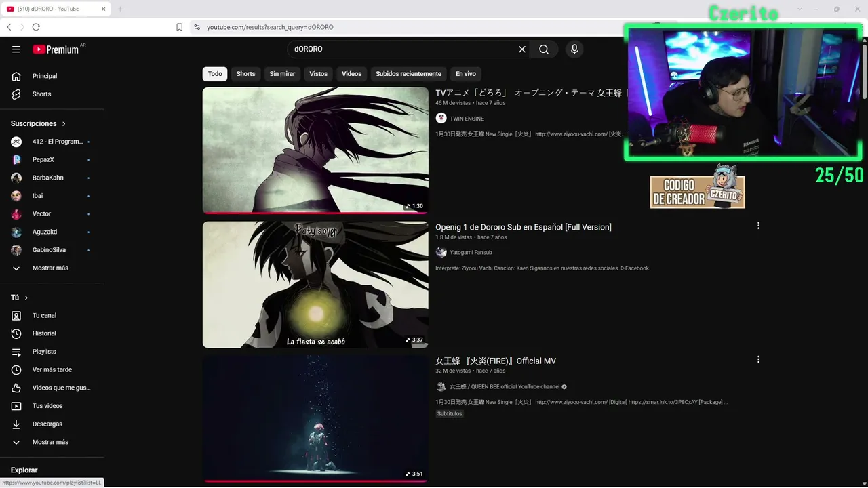Open GabinoSilva channel avatar
The width and height of the screenshot is (868, 488).
tap(16, 250)
